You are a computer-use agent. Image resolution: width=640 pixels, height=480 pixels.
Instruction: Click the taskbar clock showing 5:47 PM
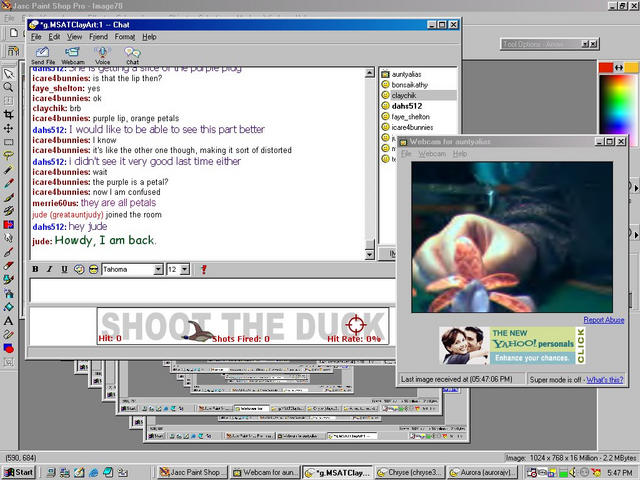(620, 473)
